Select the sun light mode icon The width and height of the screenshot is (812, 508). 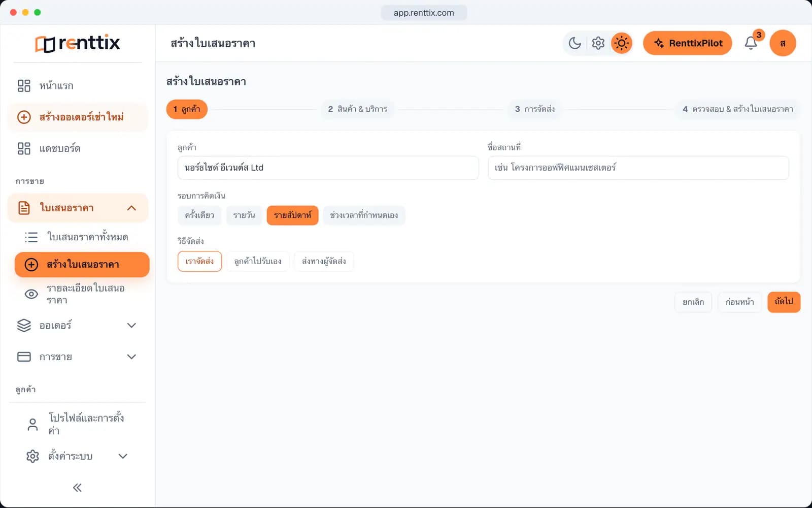point(621,43)
